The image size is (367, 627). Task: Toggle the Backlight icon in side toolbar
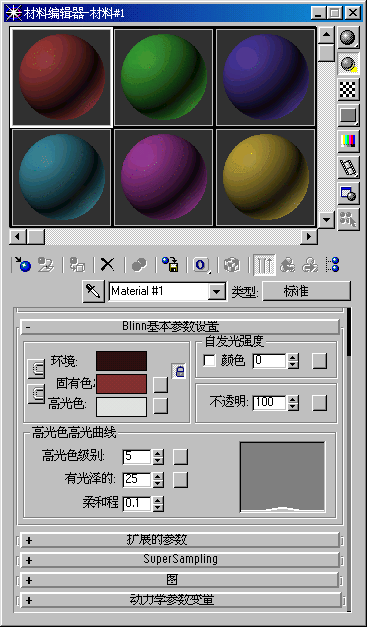point(348,64)
